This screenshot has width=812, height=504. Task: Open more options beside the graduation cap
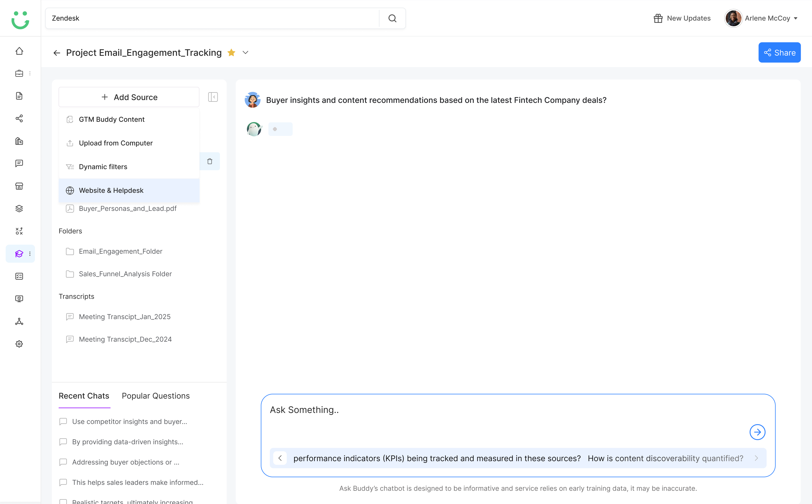pyautogui.click(x=30, y=254)
